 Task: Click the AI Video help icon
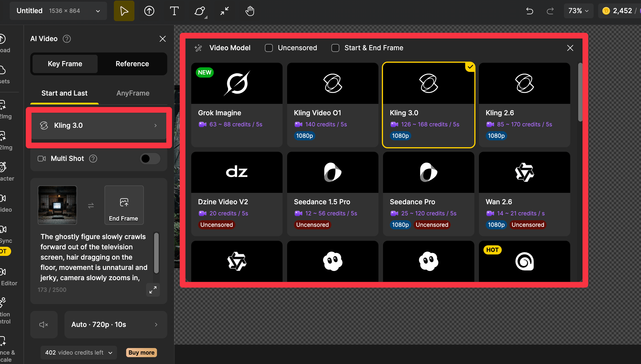point(67,39)
